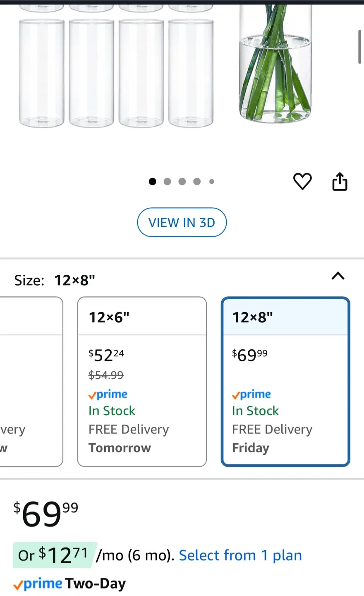Tap the Prime Two-Day badge

click(x=69, y=584)
